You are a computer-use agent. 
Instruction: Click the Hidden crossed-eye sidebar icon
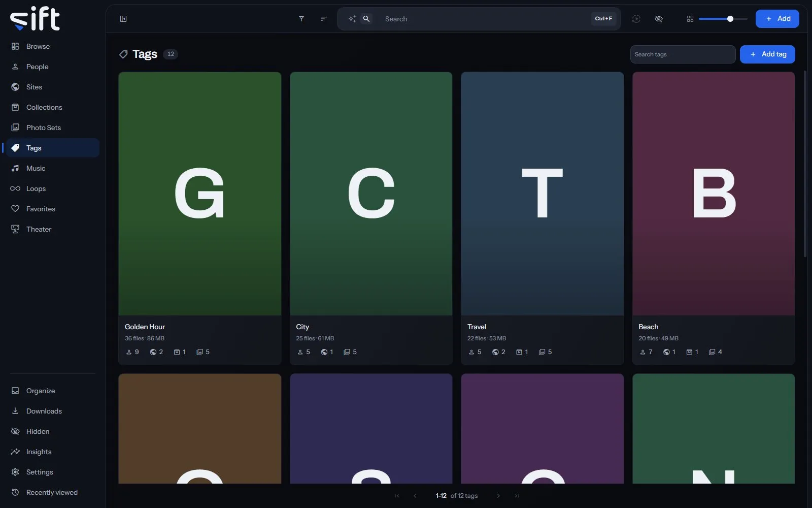pyautogui.click(x=15, y=431)
